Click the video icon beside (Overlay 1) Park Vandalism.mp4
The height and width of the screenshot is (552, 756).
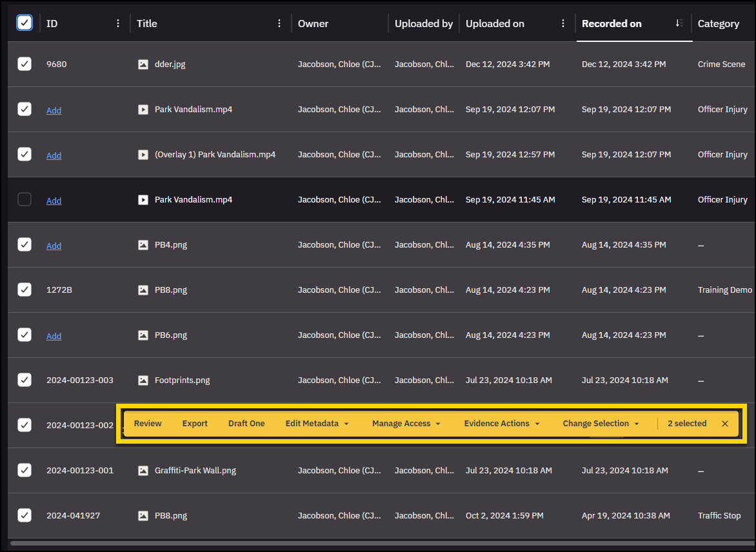[x=143, y=155]
